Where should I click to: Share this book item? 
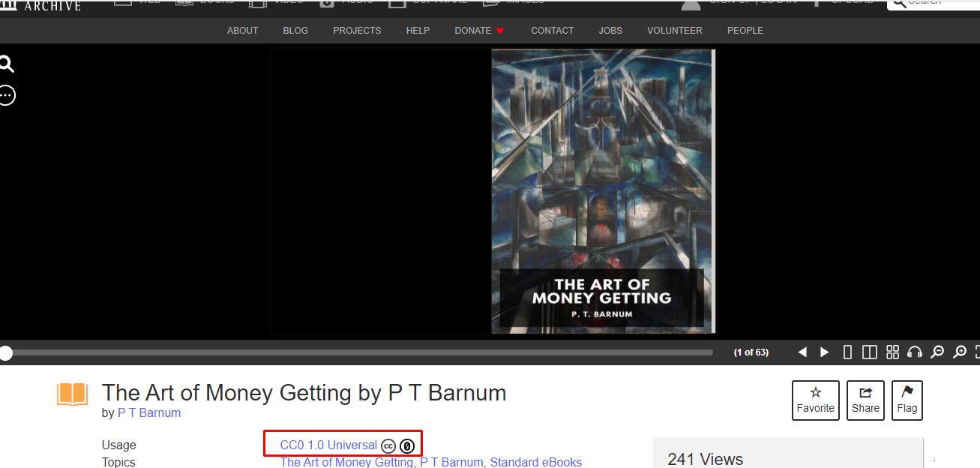pyautogui.click(x=865, y=400)
